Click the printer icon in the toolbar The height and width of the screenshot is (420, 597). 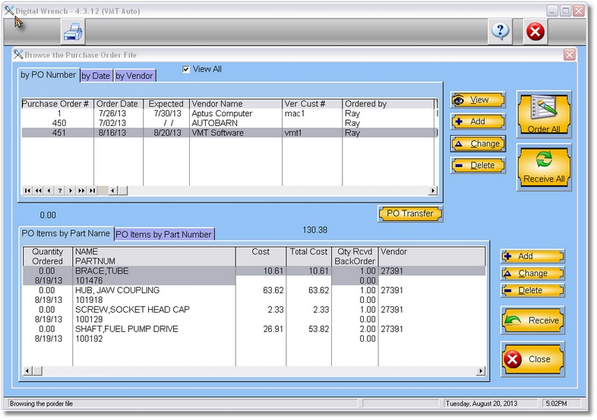point(73,32)
